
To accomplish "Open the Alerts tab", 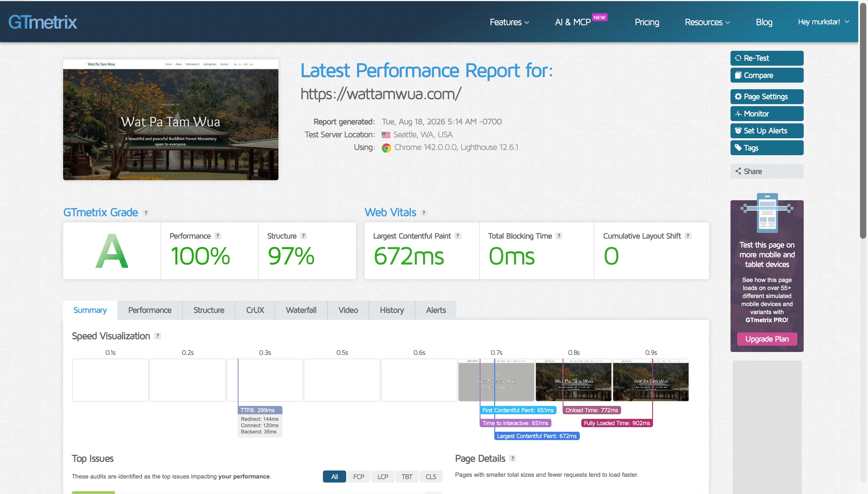I will coord(436,310).
